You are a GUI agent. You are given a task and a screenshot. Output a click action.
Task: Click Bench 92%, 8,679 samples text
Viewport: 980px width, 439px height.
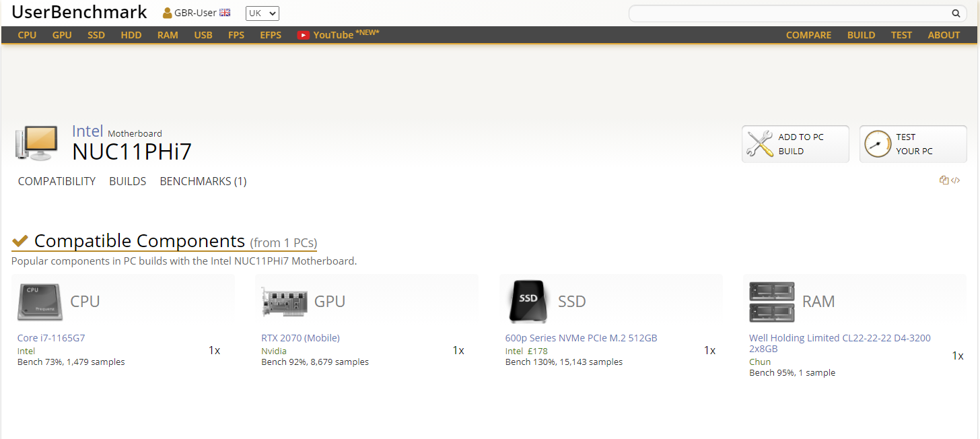tap(315, 362)
